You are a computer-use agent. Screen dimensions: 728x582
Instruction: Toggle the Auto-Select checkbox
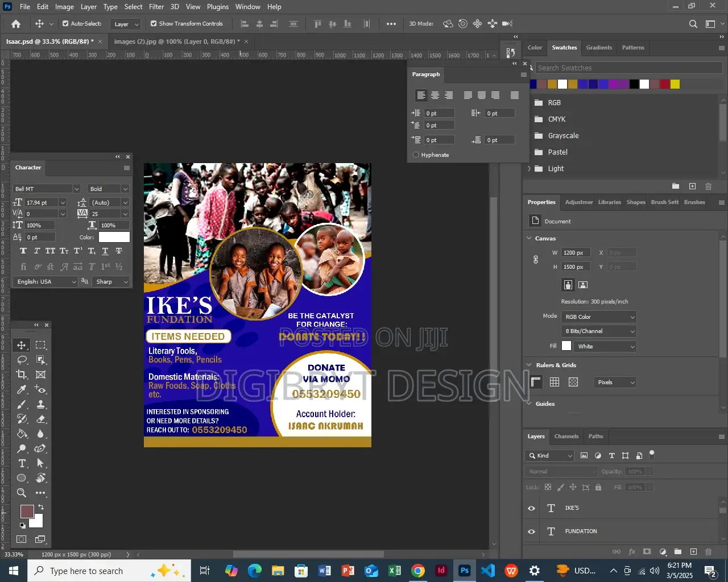pyautogui.click(x=65, y=23)
